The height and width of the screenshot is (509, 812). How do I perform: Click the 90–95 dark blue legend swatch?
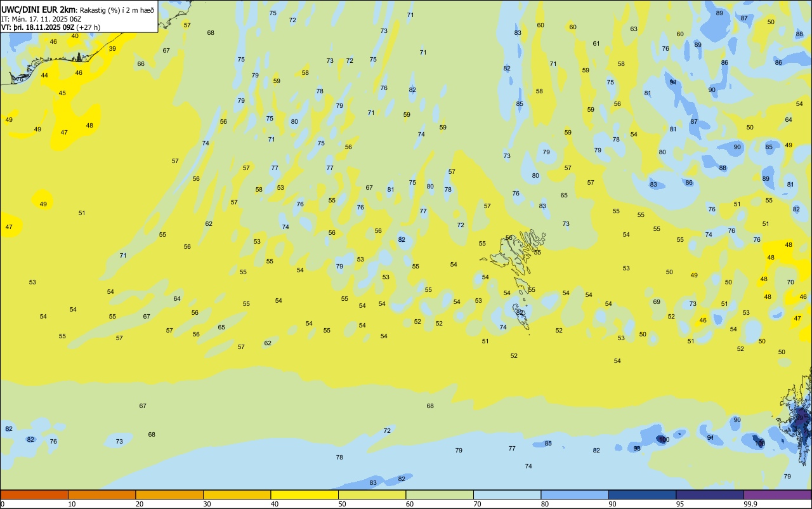pos(642,494)
